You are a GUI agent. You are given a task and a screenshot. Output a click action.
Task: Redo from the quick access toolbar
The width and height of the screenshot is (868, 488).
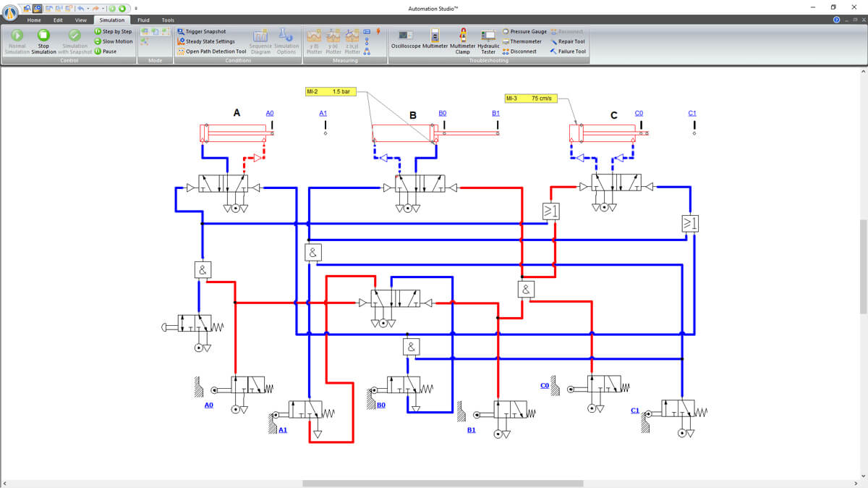click(96, 8)
